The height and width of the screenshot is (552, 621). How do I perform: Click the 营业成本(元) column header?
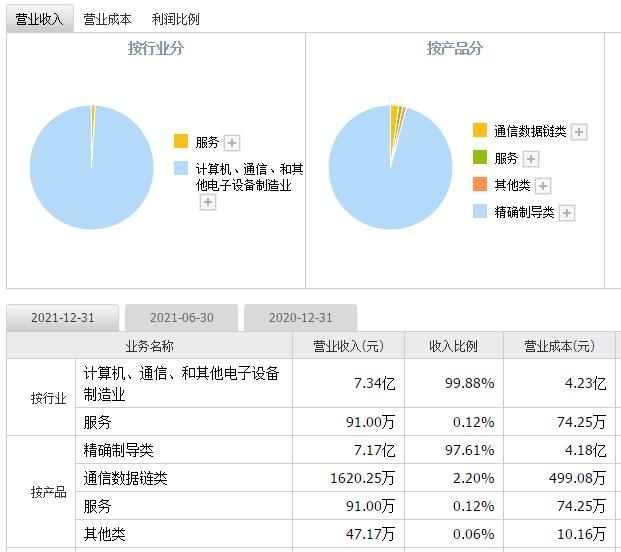click(559, 346)
